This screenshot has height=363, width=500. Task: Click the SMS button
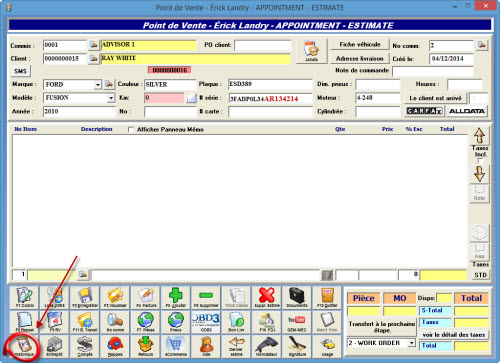[21, 71]
